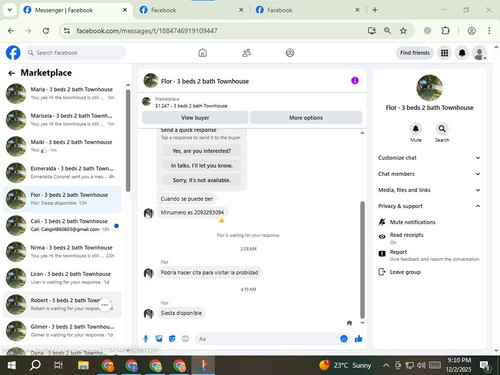
Task: Open the emoji picker in message box
Action: (x=344, y=339)
